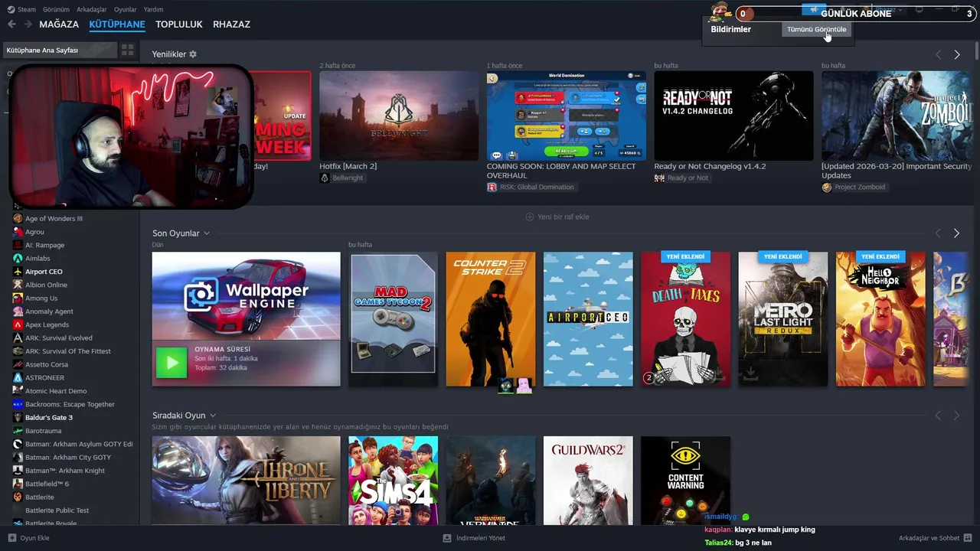Select Assetto Corsa in the game list
This screenshot has height=551, width=980.
(x=47, y=364)
